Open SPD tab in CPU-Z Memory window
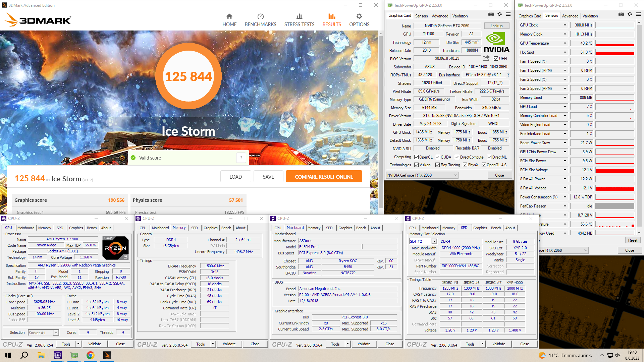 click(194, 228)
